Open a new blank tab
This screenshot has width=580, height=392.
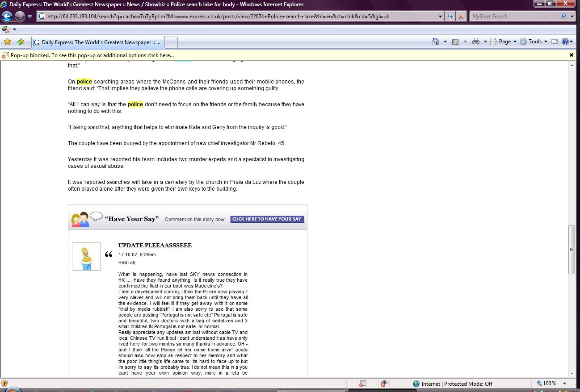point(172,42)
